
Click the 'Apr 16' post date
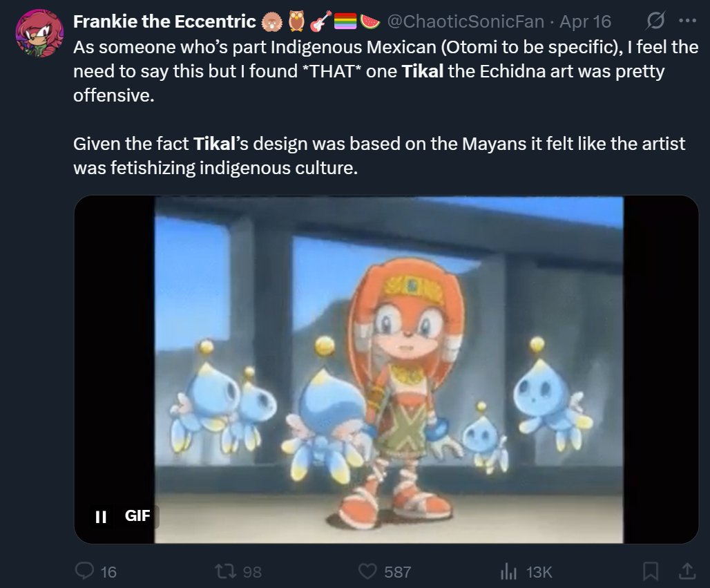585,21
